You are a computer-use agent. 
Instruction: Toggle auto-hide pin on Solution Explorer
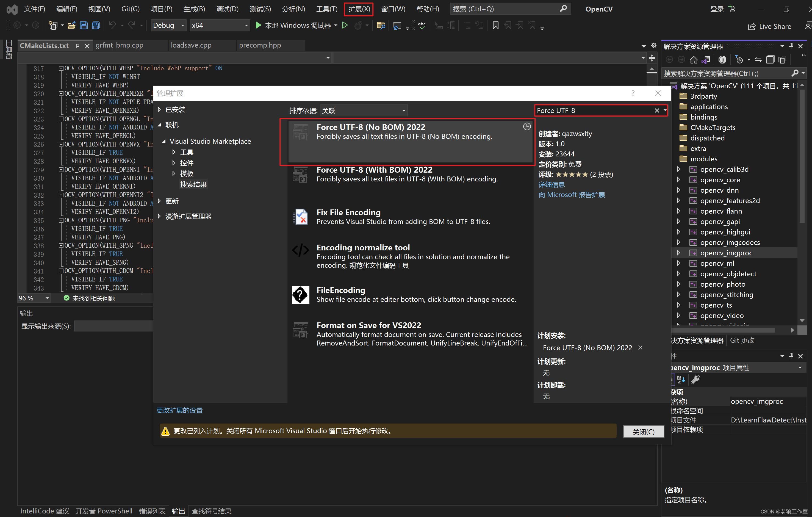(791, 46)
